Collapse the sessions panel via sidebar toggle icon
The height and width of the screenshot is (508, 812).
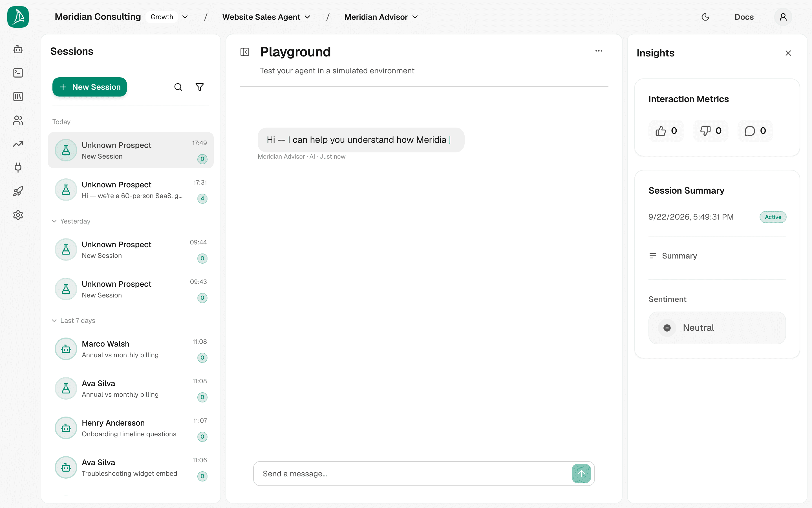click(245, 52)
